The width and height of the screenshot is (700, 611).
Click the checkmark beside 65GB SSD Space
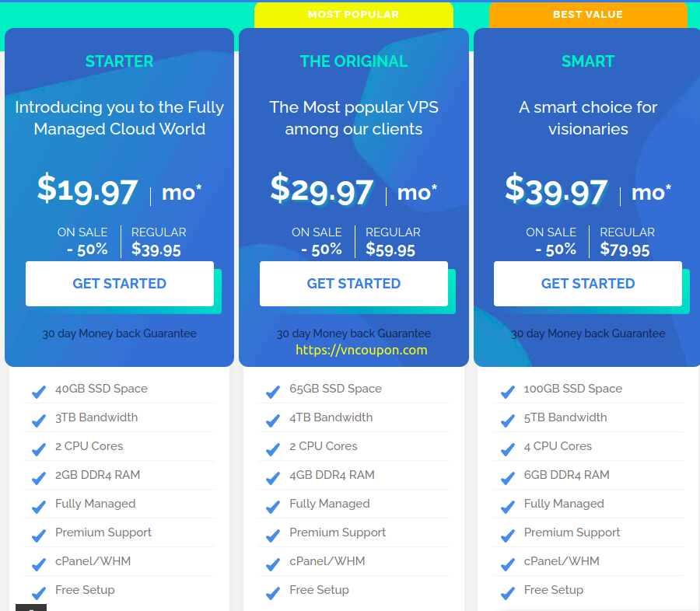coord(273,392)
